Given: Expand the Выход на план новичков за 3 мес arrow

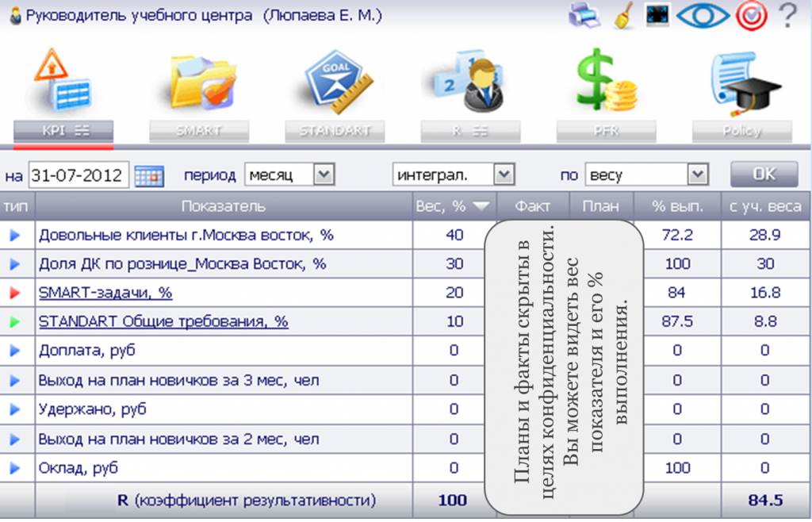Looking at the screenshot, I should 15,381.
